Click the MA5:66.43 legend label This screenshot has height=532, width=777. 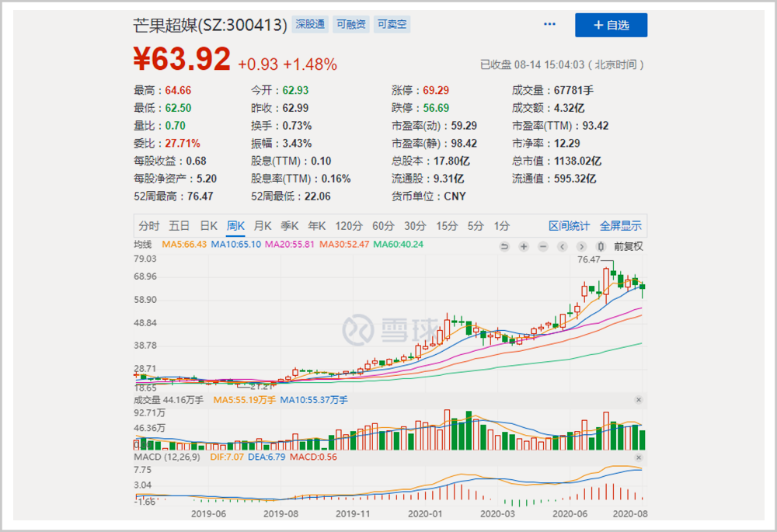pos(184,245)
